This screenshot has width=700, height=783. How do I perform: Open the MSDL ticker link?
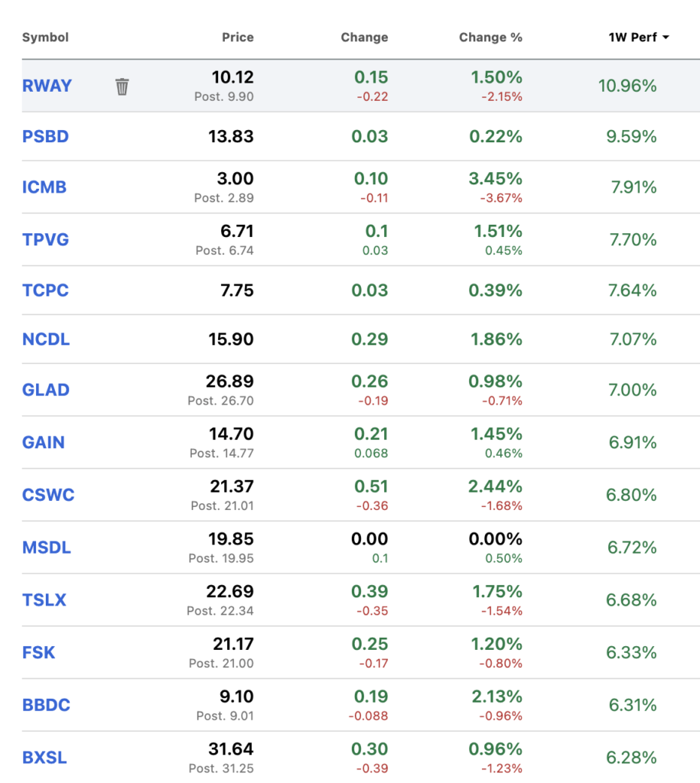click(47, 547)
